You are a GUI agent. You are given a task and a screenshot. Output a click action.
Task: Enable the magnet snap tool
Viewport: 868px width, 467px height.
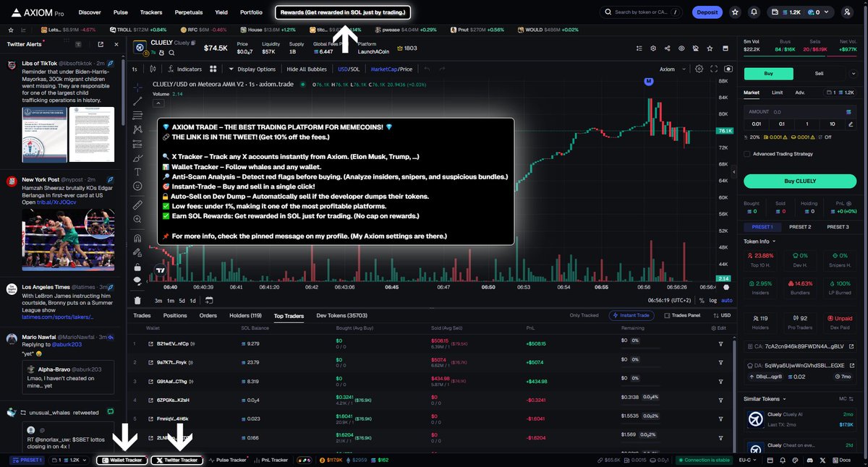pos(137,238)
